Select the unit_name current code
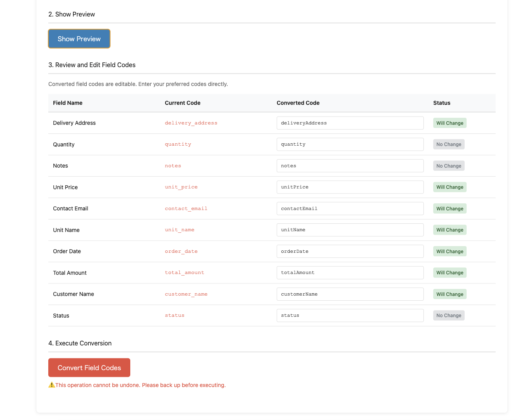The width and height of the screenshot is (518, 420). (x=180, y=230)
